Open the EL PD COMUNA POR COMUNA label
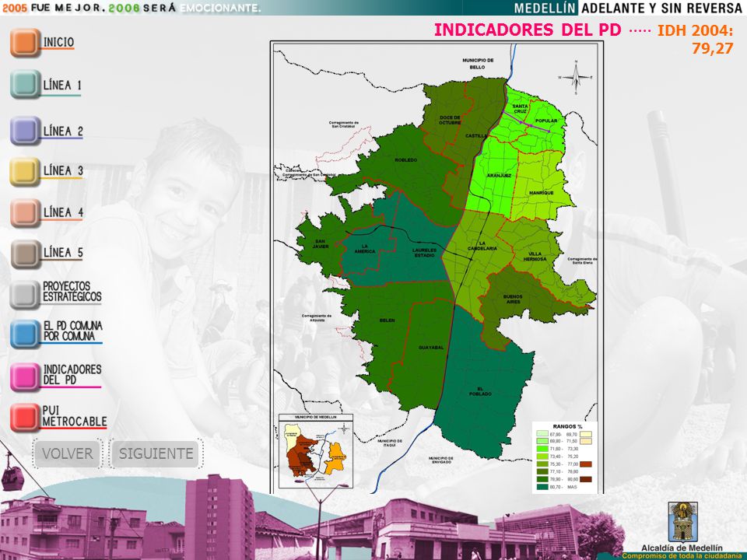This screenshot has width=747, height=560. coord(72,331)
